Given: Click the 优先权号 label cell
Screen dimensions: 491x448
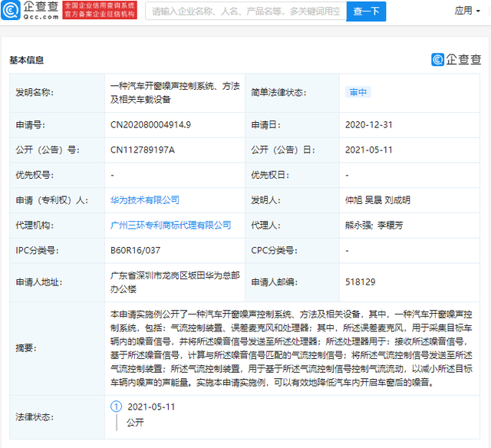Looking at the screenshot, I should pyautogui.click(x=57, y=175).
